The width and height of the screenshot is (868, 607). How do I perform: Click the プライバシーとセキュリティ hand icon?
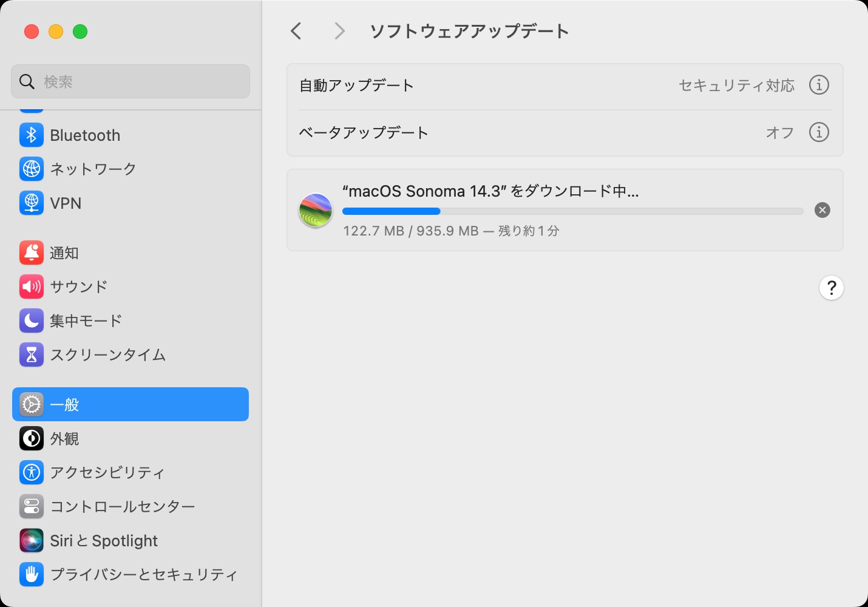[32, 574]
